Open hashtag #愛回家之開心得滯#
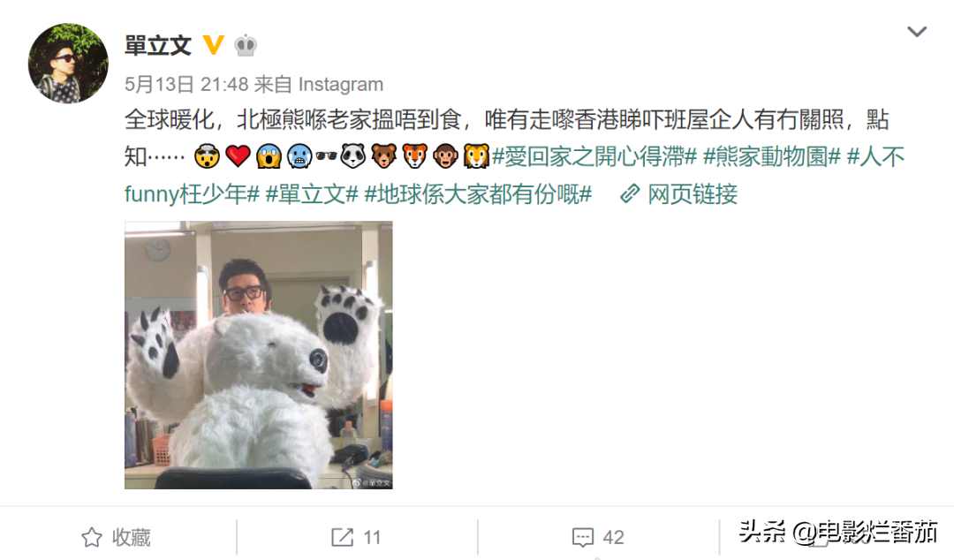The height and width of the screenshot is (560, 954). tap(594, 157)
